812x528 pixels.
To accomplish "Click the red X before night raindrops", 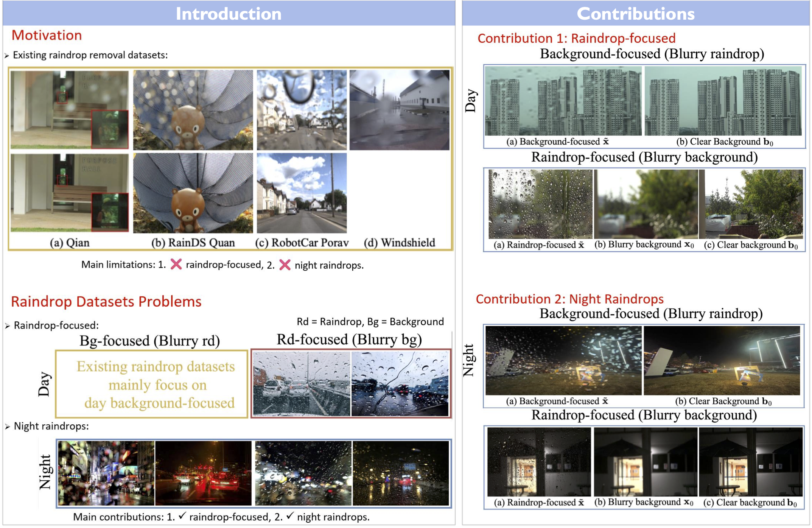I will [285, 265].
